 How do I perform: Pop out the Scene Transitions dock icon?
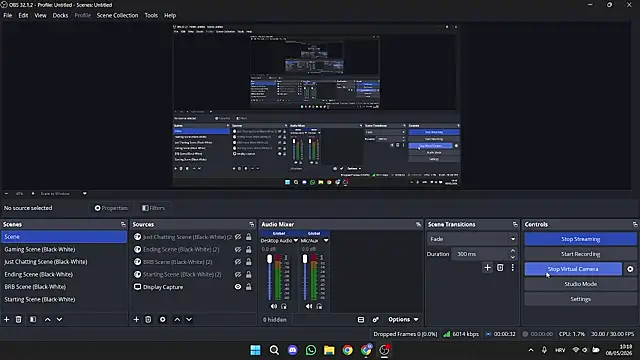(x=515, y=224)
